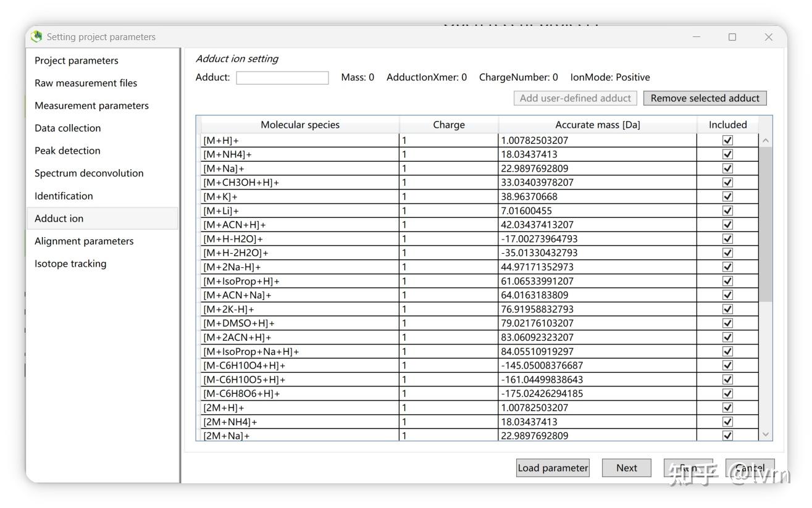Select the [M+2ACN+H]+ species cell
The image size is (812, 508).
pos(300,338)
